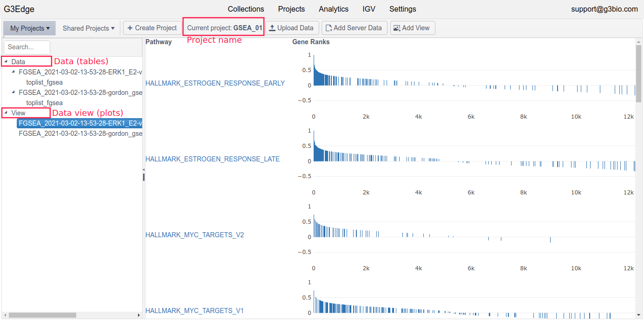Viewport: 644px width, 321px height.
Task: Open the IGV menu
Action: (x=369, y=9)
